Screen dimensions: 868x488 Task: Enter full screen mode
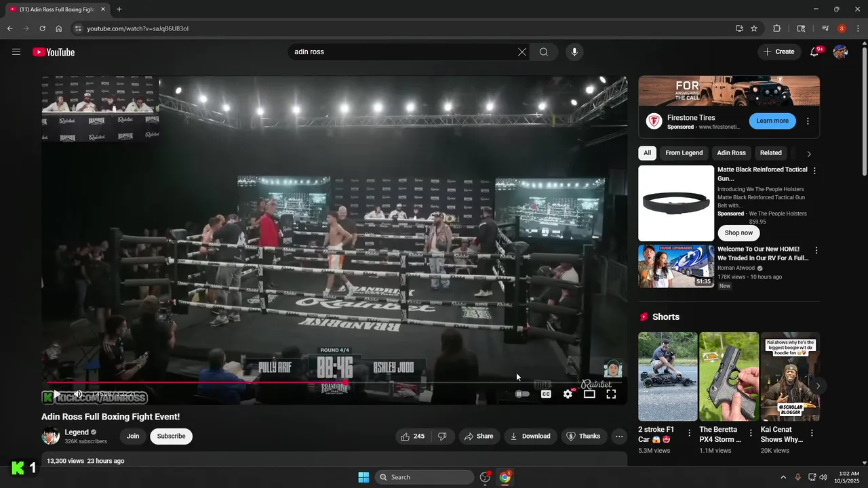coord(611,394)
